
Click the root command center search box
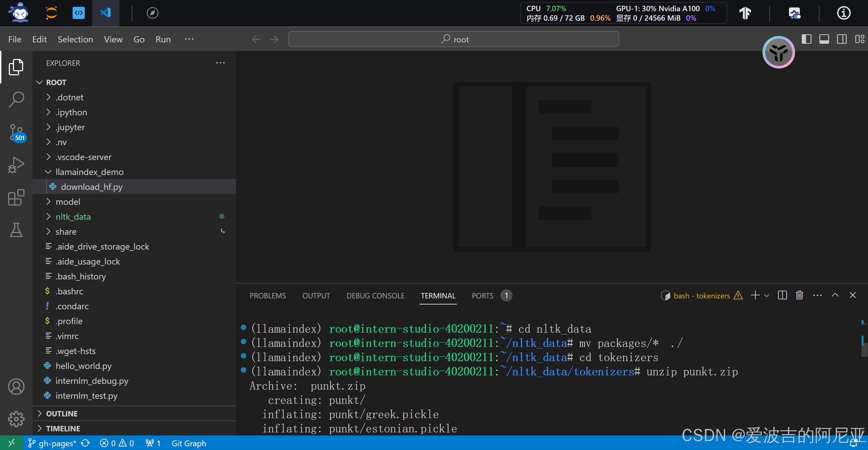coord(454,39)
